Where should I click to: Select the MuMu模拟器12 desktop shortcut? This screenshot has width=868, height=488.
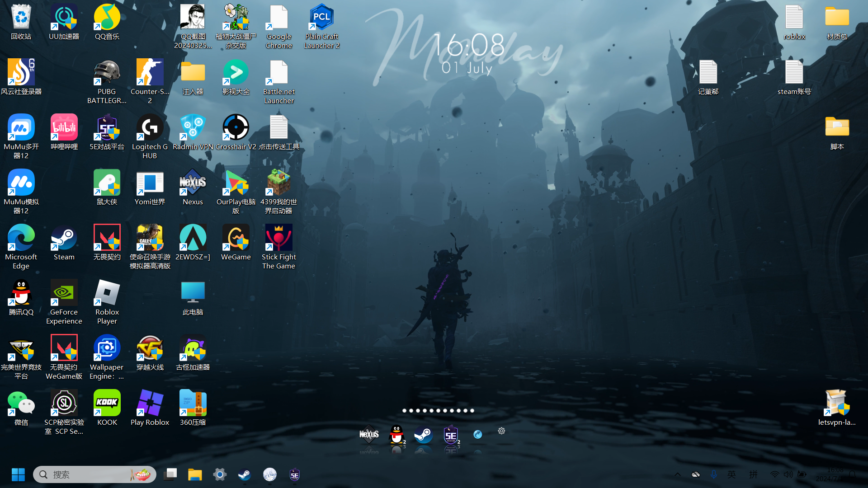coord(21,192)
